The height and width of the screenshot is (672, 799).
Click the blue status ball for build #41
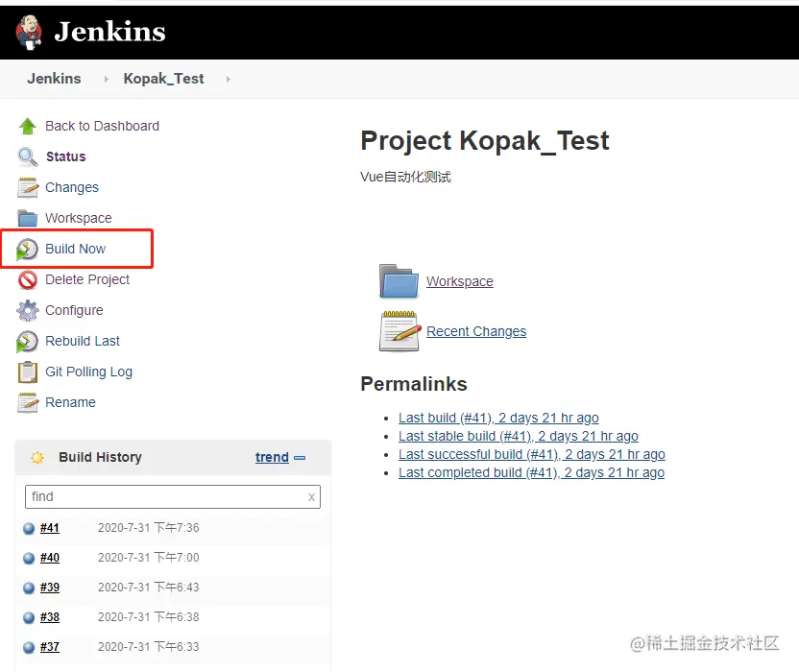(x=29, y=528)
